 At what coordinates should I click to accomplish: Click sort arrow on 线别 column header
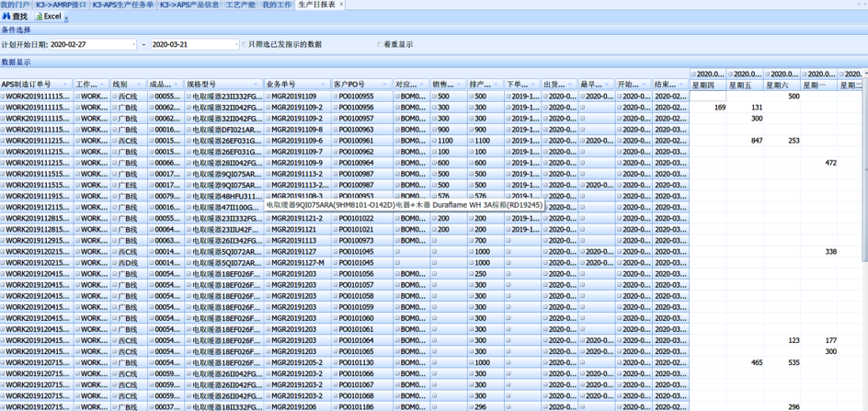pos(142,85)
